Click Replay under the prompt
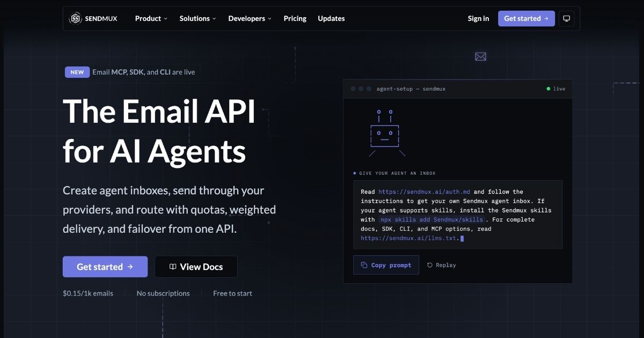This screenshot has height=338, width=644. (x=441, y=265)
